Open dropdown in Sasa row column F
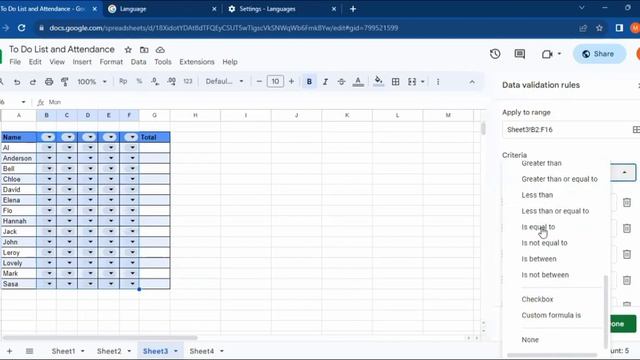The image size is (640, 360). pyautogui.click(x=132, y=284)
